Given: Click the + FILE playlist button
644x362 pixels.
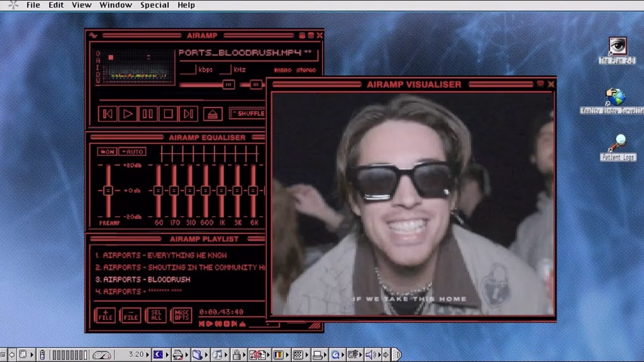Looking at the screenshot, I should click(105, 315).
